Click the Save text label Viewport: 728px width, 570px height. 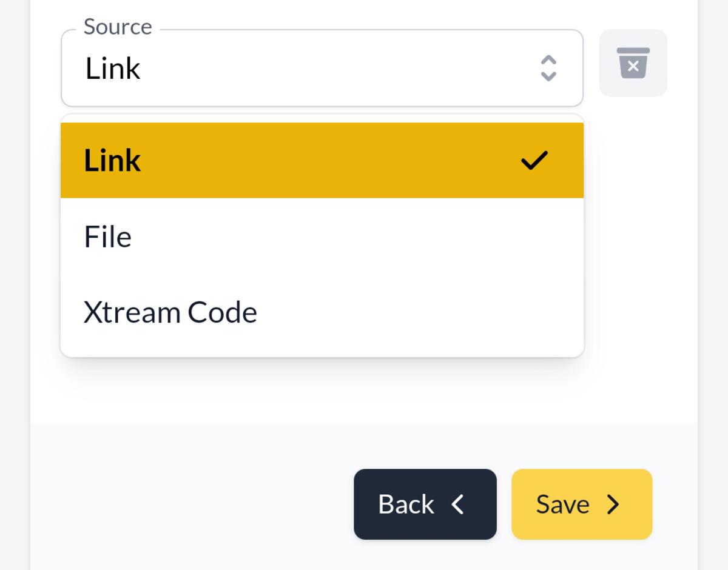pos(562,504)
